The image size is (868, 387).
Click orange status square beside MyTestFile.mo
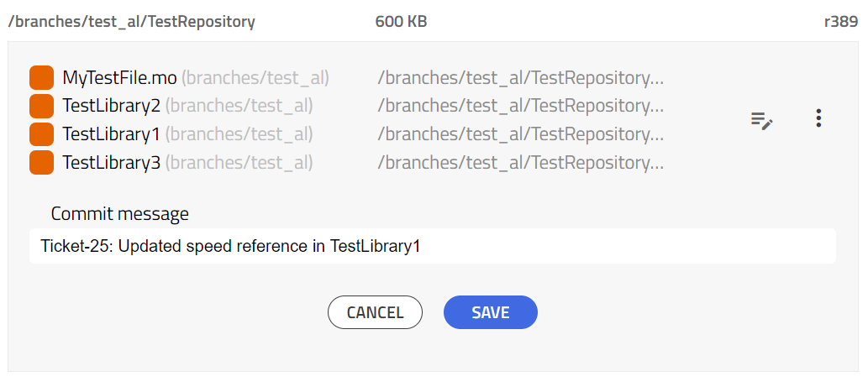click(x=41, y=78)
